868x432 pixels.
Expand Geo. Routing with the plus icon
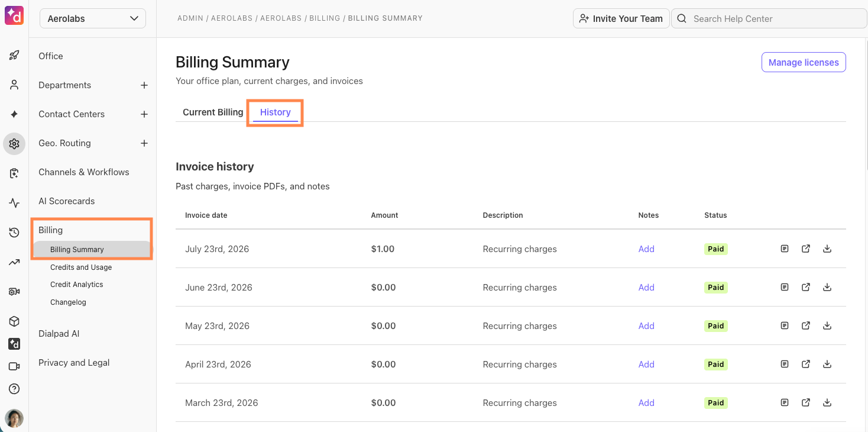point(144,143)
